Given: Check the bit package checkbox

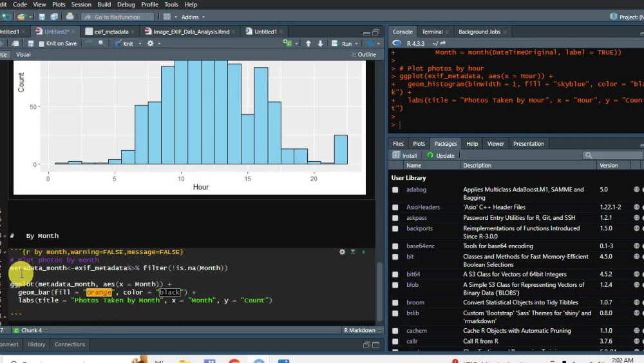Looking at the screenshot, I should 395,257.
